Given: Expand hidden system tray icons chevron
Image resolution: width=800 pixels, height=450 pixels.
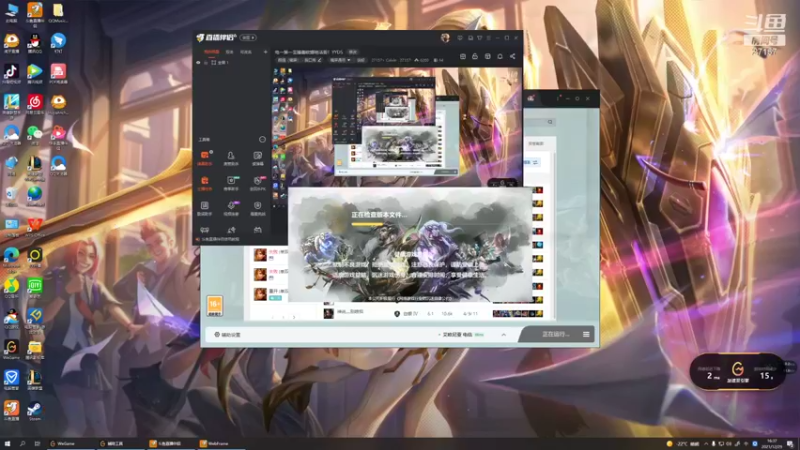Looking at the screenshot, I should [x=706, y=444].
